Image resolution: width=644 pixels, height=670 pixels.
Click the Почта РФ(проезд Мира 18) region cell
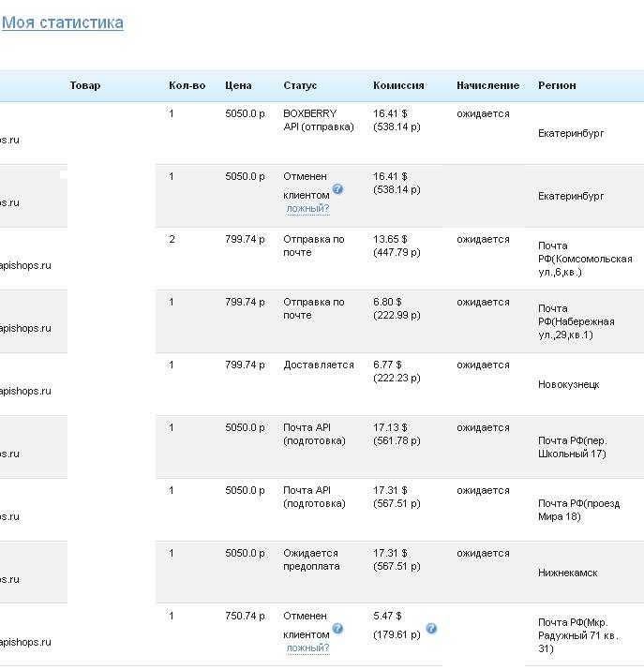point(579,510)
